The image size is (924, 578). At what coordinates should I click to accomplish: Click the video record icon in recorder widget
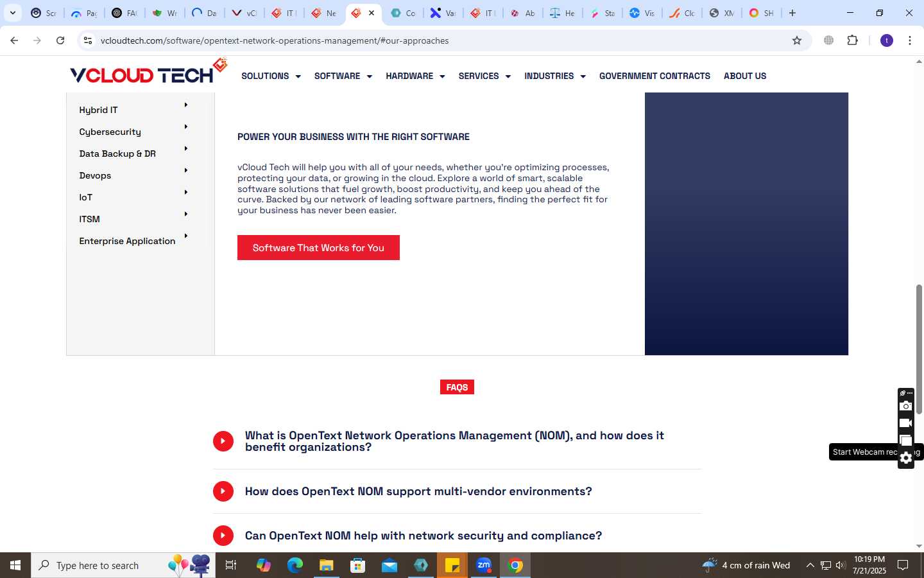click(x=905, y=423)
